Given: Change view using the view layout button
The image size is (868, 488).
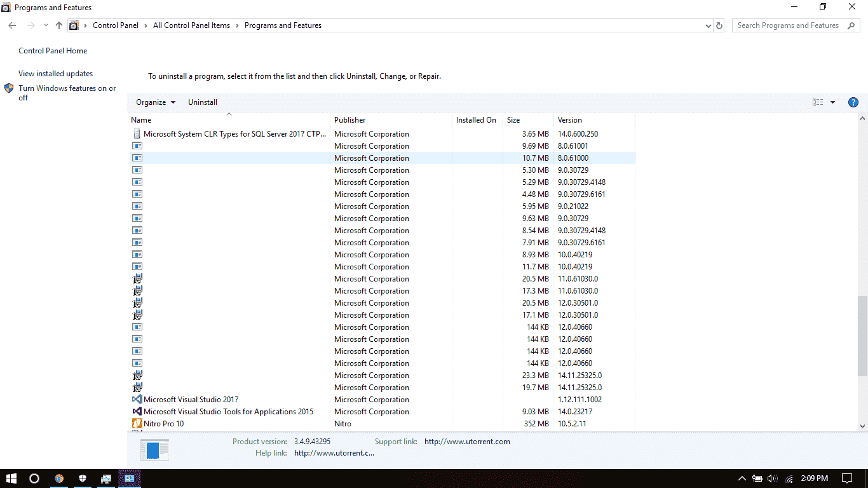Looking at the screenshot, I should pos(818,102).
